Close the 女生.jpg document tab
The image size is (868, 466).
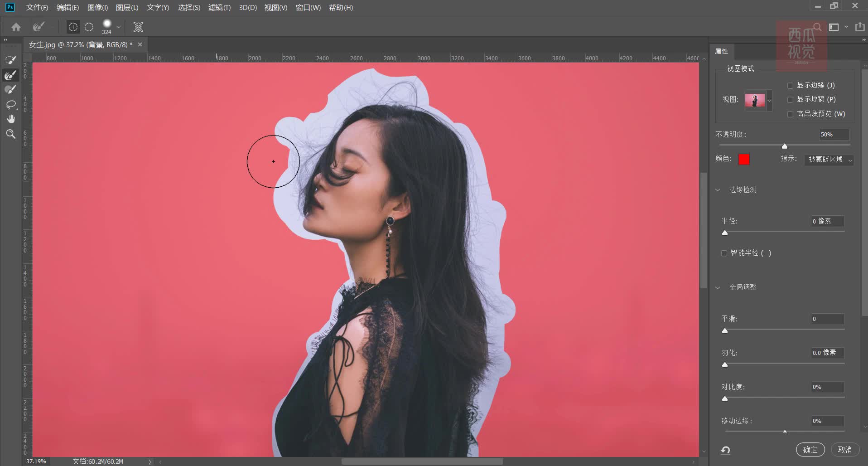pyautogui.click(x=140, y=44)
